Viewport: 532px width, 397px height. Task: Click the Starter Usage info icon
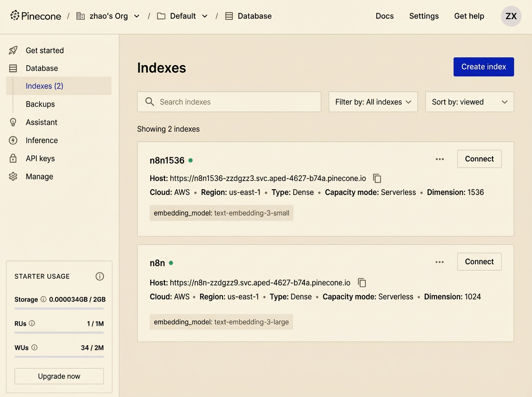pyautogui.click(x=100, y=276)
